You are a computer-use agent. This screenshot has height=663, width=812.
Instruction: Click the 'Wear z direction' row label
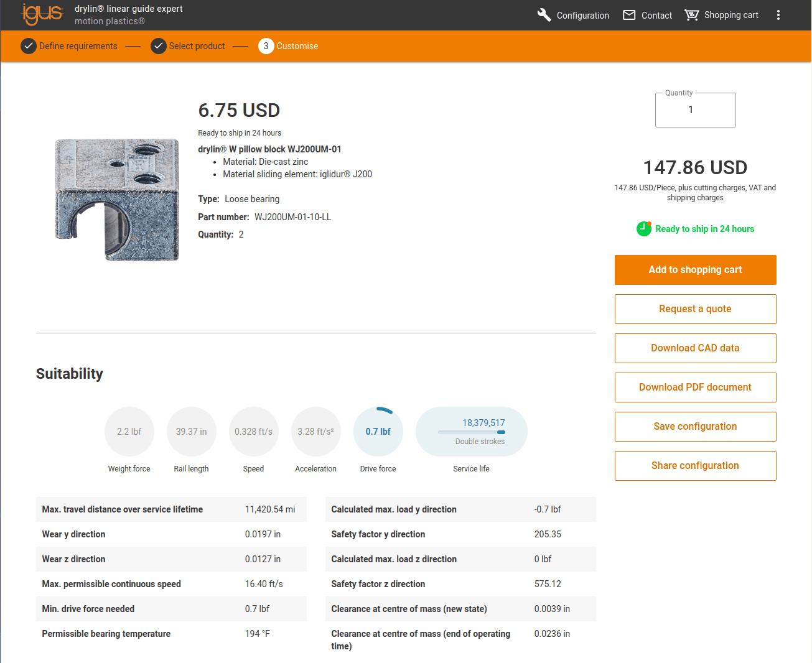pos(74,559)
